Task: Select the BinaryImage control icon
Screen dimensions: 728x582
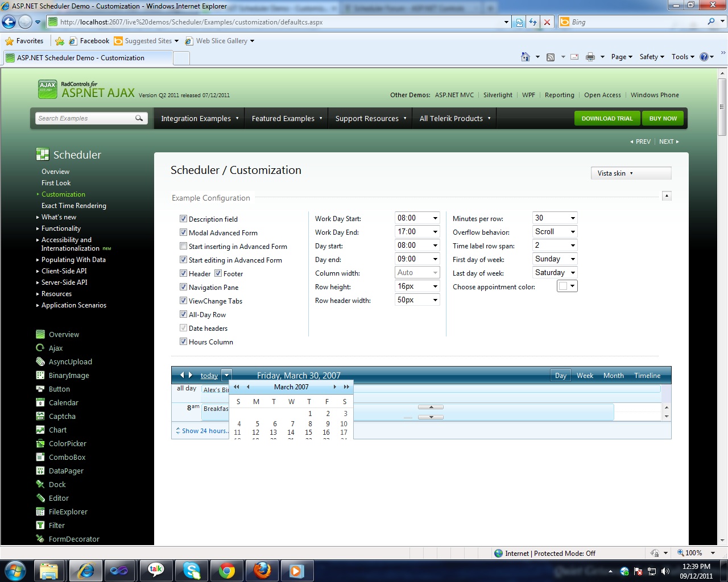Action: 40,375
